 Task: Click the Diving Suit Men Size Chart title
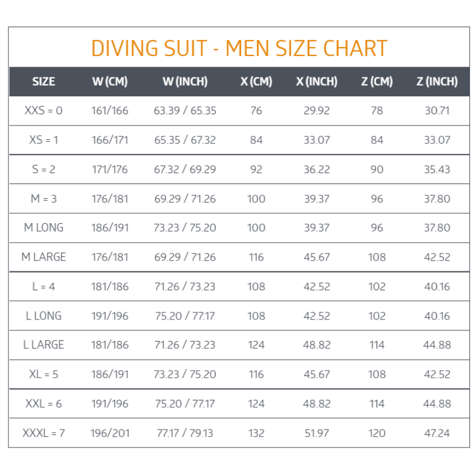[239, 48]
